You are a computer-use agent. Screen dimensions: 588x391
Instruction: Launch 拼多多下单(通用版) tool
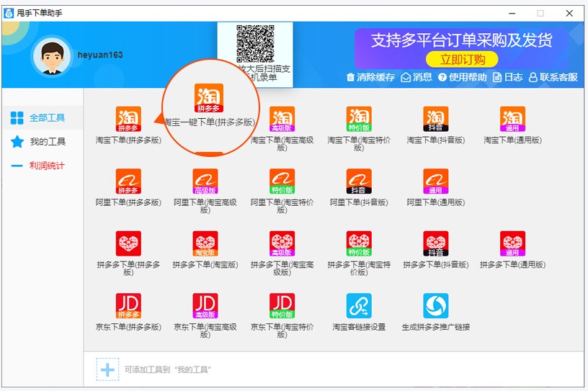pyautogui.click(x=512, y=243)
